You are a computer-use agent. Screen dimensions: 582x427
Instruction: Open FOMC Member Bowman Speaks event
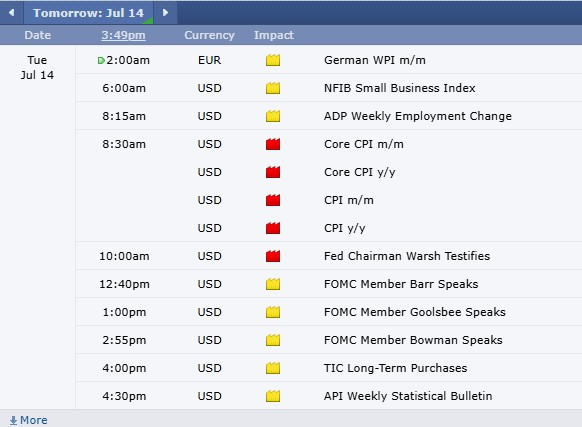[x=413, y=340]
